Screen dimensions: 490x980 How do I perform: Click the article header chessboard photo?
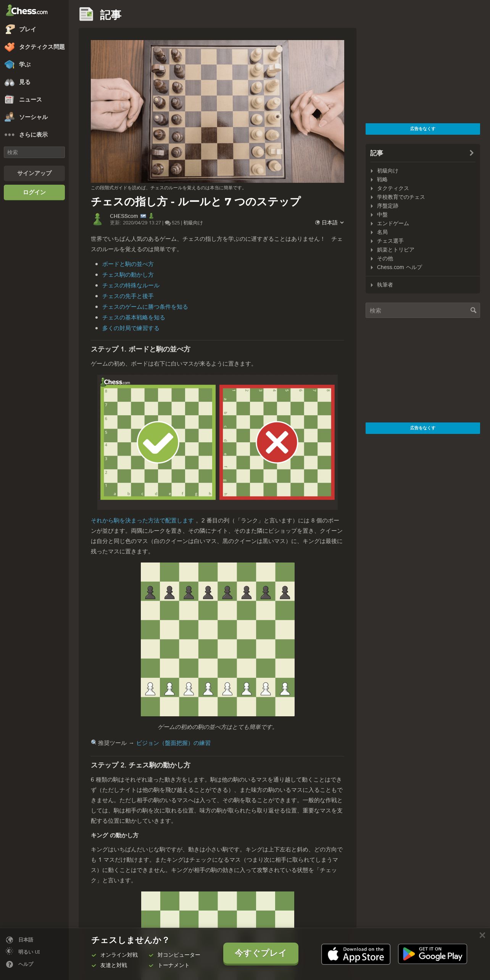click(218, 111)
